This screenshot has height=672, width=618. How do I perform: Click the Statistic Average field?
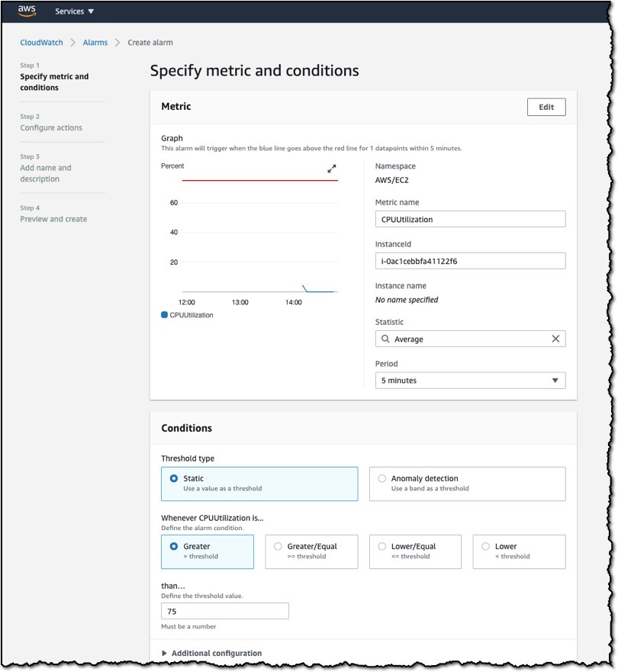pyautogui.click(x=470, y=339)
